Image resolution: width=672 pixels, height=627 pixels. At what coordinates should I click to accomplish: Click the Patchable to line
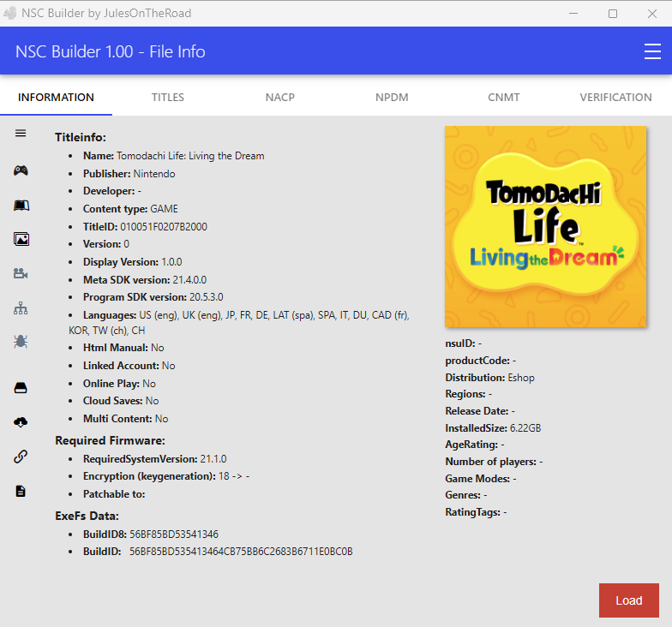pyautogui.click(x=114, y=494)
